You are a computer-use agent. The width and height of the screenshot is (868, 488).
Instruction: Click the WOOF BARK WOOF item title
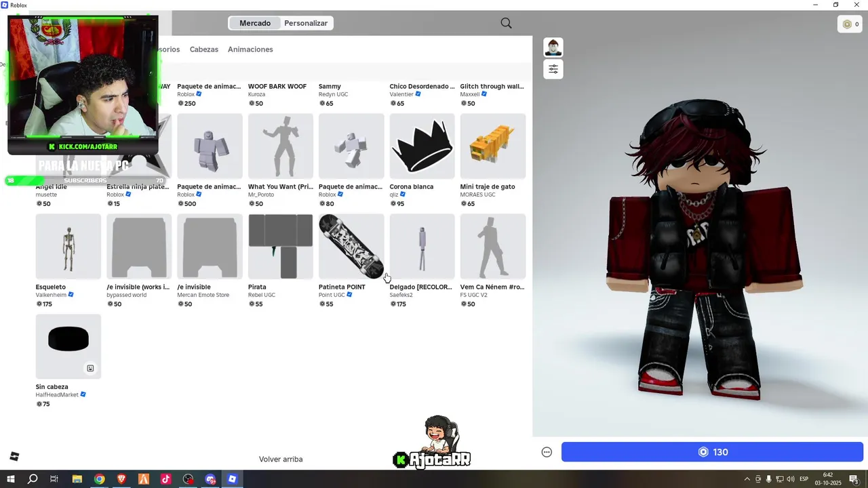(x=277, y=86)
